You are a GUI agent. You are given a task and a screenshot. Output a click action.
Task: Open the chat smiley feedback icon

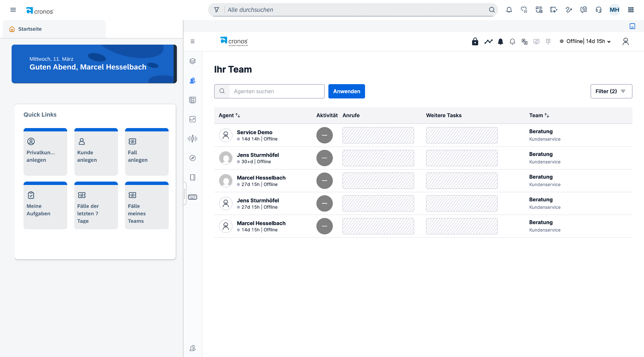coord(584,10)
